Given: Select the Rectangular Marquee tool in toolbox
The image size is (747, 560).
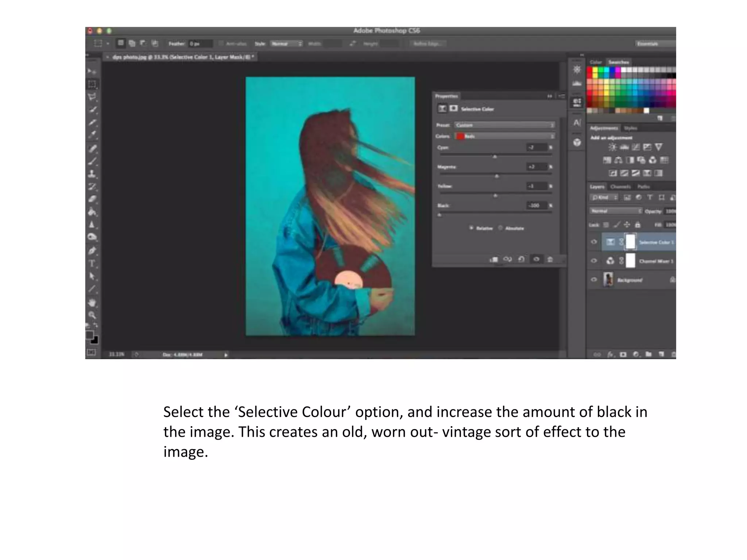Looking at the screenshot, I should point(92,84).
